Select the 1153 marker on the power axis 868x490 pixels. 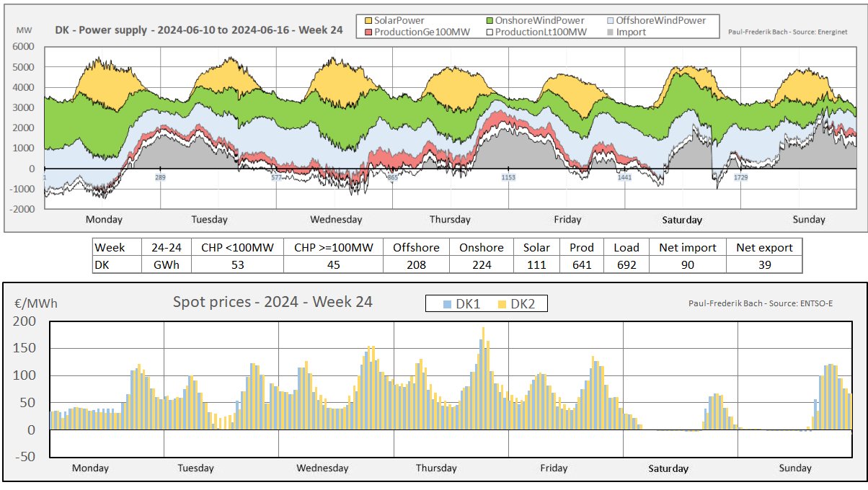[509, 177]
